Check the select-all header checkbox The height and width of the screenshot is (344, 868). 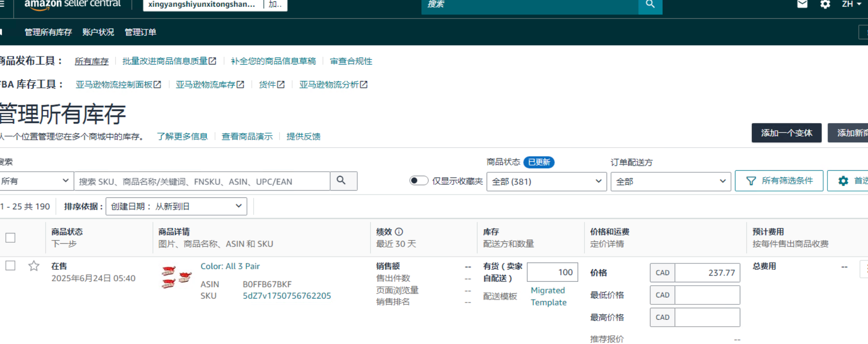point(10,237)
